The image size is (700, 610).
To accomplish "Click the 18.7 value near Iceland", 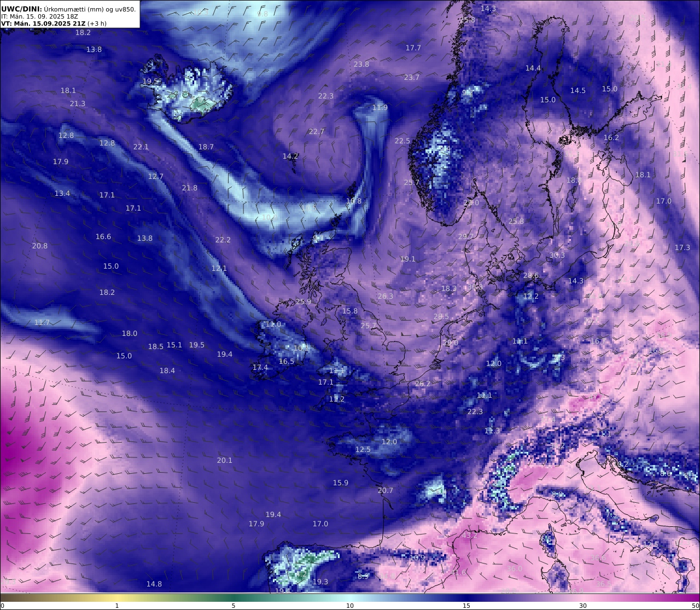I will coord(206,147).
